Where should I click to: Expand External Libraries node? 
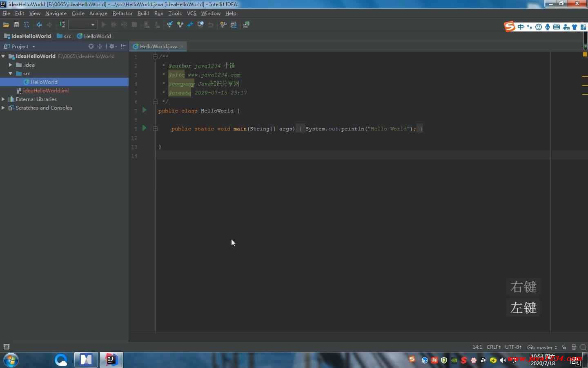click(3, 99)
